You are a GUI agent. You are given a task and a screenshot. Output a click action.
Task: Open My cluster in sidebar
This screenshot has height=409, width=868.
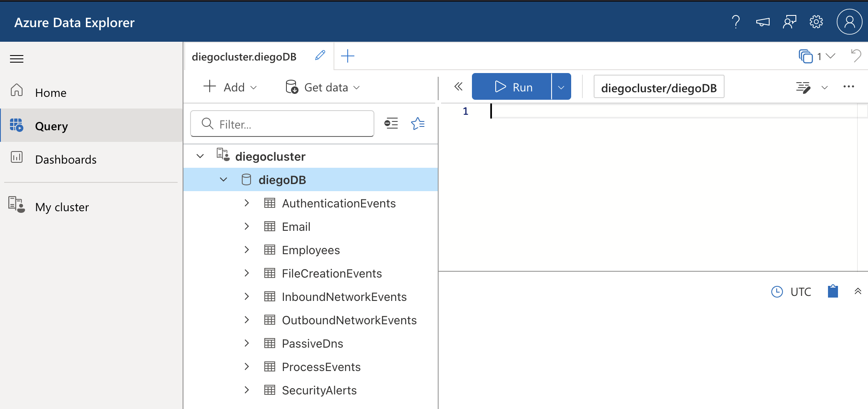pyautogui.click(x=91, y=207)
